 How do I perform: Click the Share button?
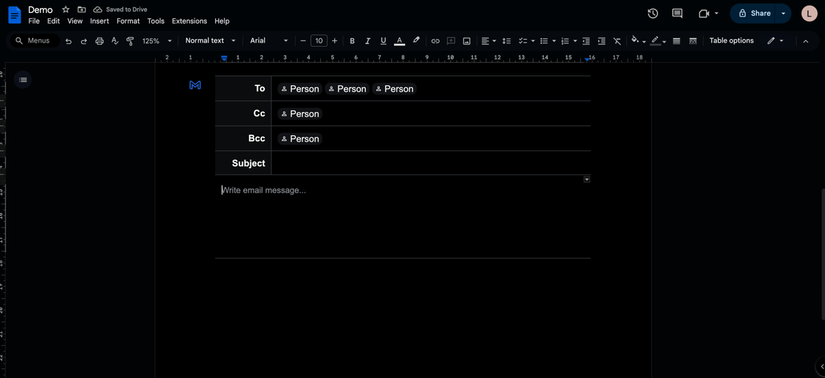(x=754, y=13)
